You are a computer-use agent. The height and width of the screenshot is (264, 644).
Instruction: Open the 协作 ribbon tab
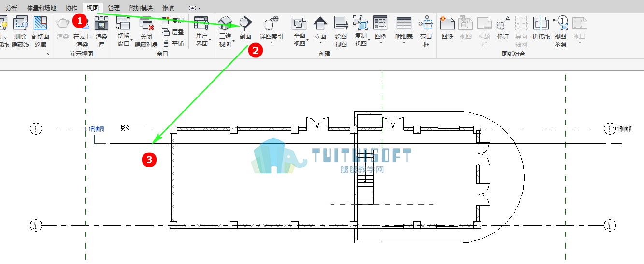point(71,8)
